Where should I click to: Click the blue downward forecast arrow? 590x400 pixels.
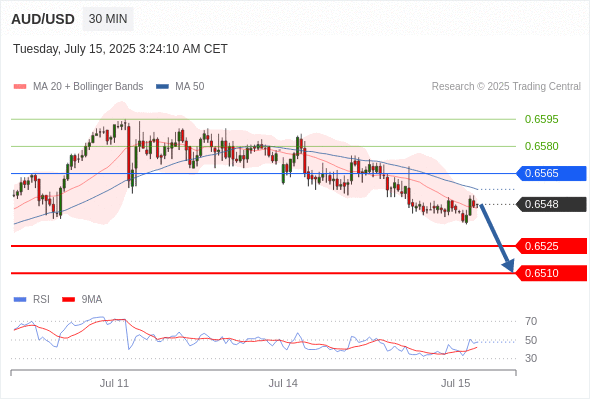[x=496, y=238]
